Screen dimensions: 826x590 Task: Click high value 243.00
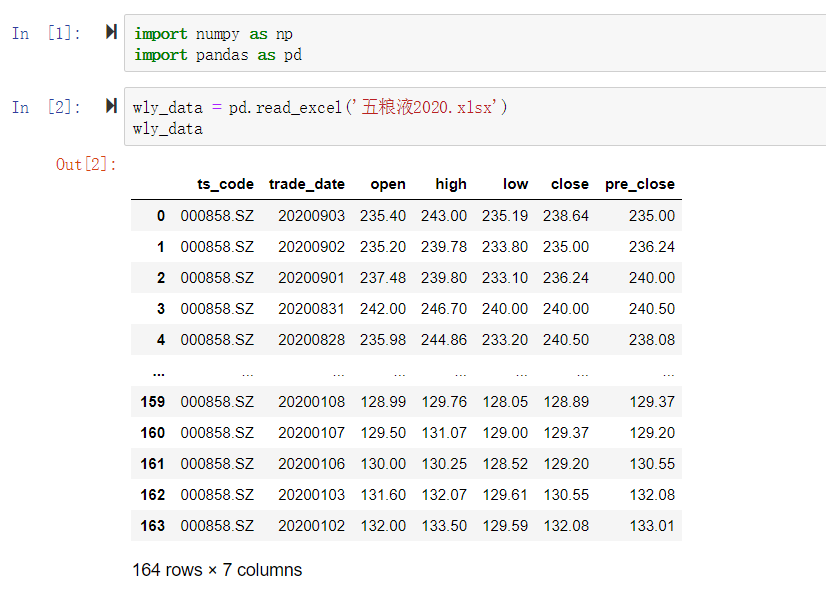(x=444, y=216)
